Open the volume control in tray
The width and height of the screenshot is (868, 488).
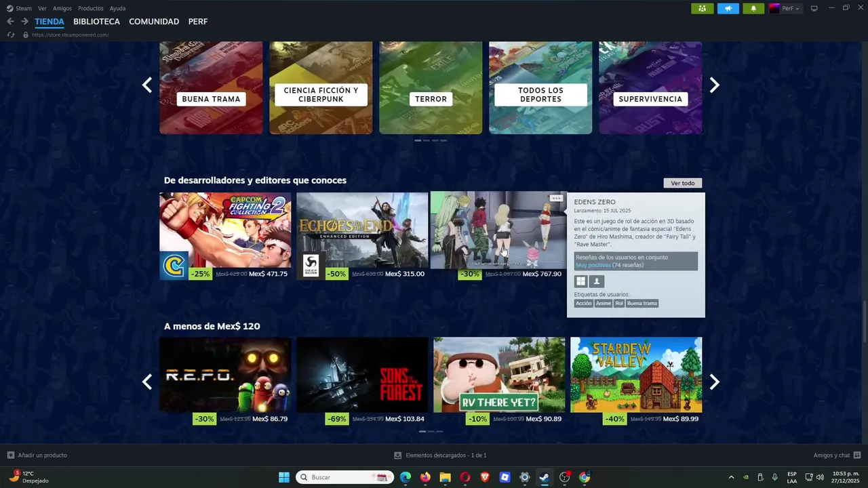(820, 477)
